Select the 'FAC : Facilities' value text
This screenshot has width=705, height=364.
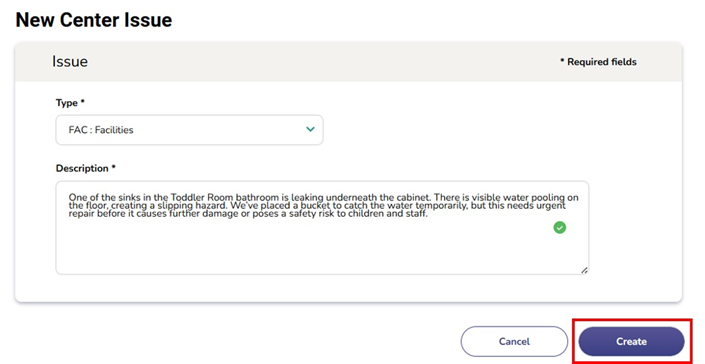101,130
